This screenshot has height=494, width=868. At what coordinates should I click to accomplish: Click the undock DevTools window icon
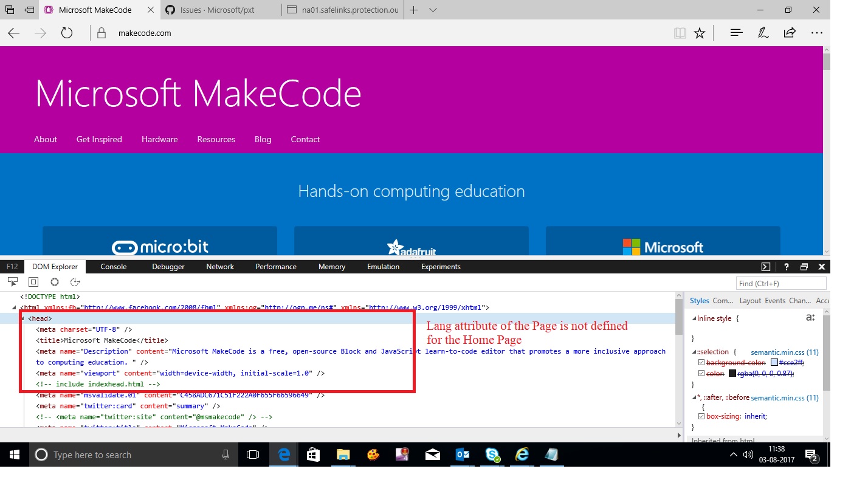coord(804,266)
